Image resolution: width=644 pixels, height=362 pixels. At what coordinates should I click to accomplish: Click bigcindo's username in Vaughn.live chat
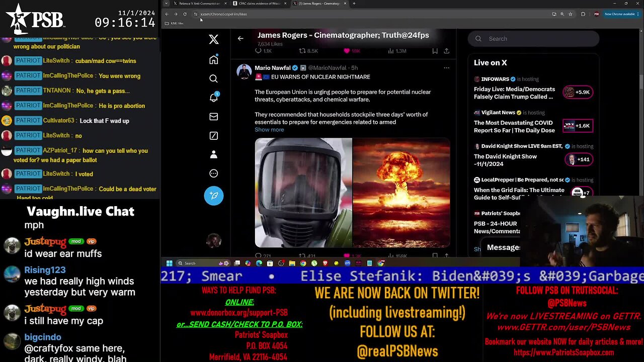(x=43, y=337)
